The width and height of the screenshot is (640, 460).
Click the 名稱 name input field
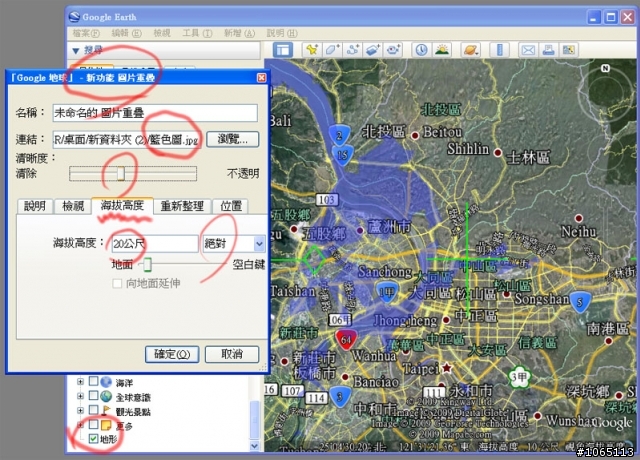coord(155,113)
